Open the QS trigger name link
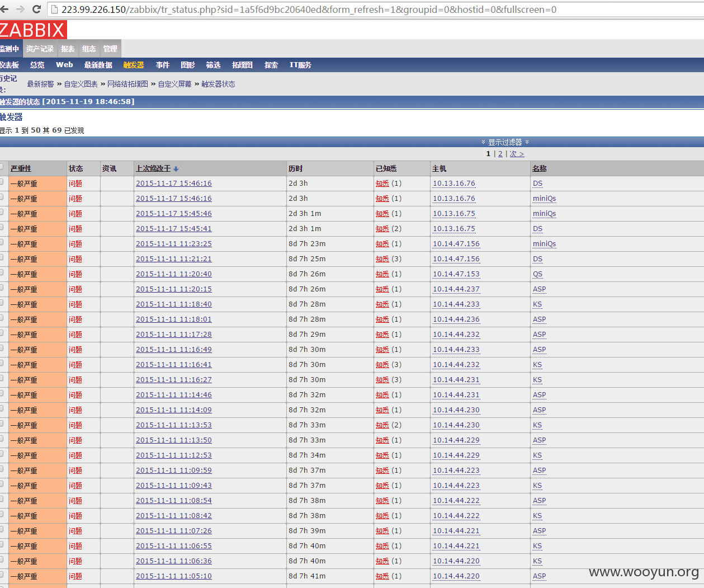Viewport: 704px width, 588px height. tap(538, 274)
